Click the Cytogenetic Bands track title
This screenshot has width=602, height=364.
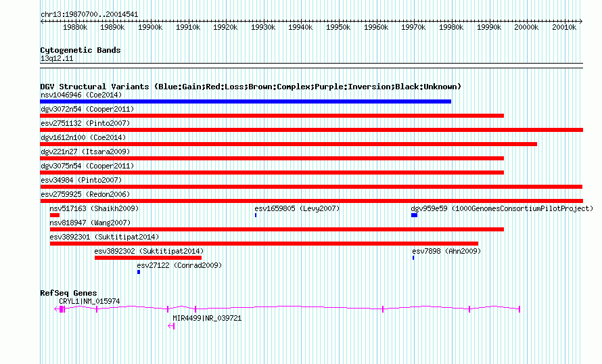(x=80, y=50)
